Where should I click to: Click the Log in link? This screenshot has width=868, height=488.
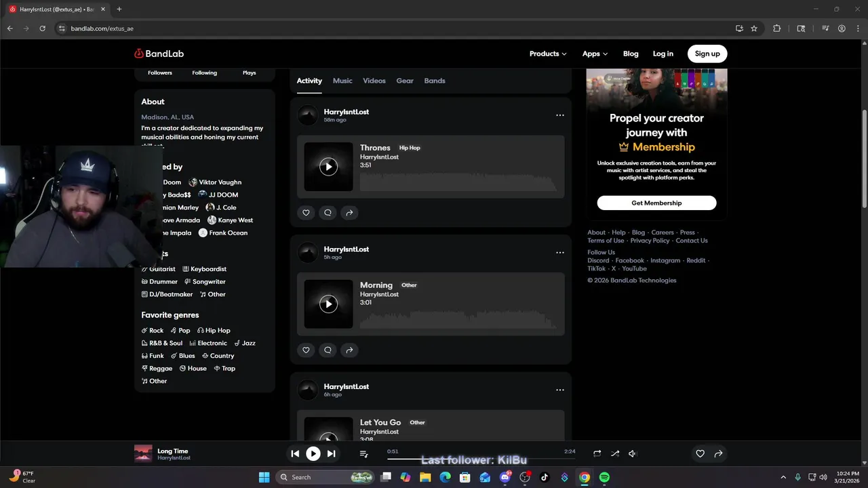pos(663,54)
